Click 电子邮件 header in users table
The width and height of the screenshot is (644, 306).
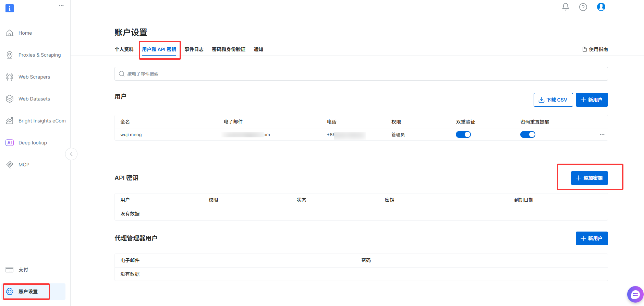pyautogui.click(x=233, y=122)
